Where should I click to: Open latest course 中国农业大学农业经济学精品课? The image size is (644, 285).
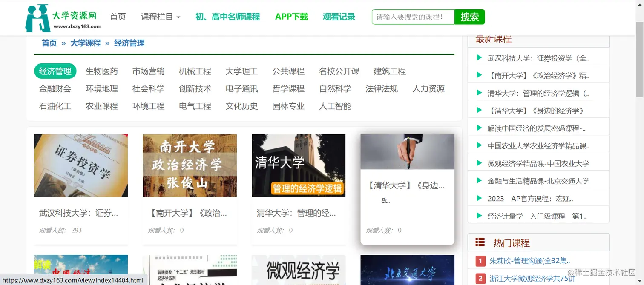click(x=538, y=146)
